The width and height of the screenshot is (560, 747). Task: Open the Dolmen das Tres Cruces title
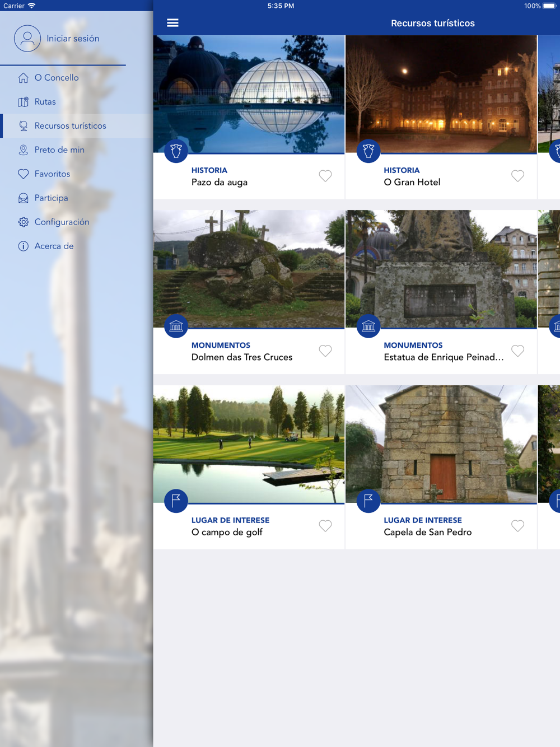pos(242,357)
